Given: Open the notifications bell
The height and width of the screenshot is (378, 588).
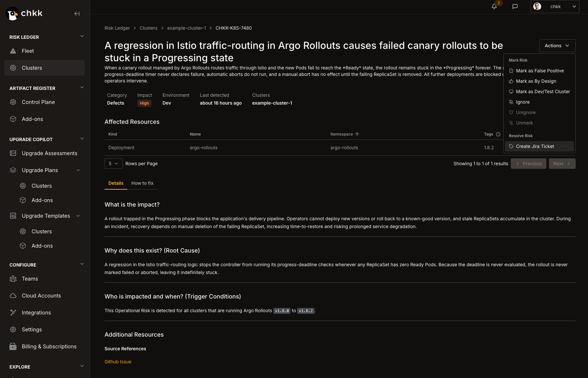Looking at the screenshot, I should tap(494, 7).
